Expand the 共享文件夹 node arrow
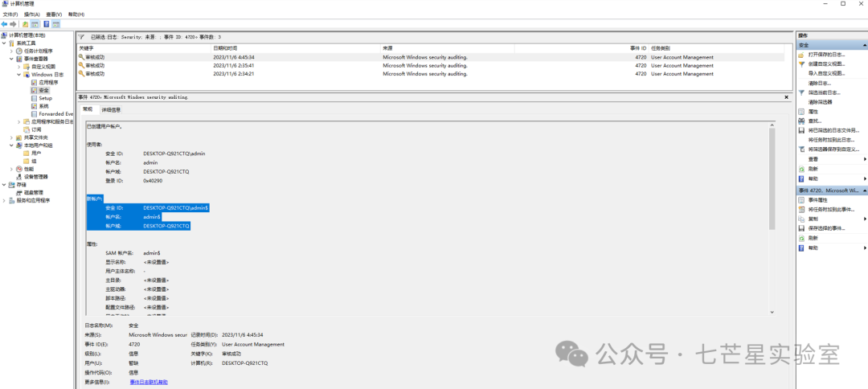 point(11,137)
